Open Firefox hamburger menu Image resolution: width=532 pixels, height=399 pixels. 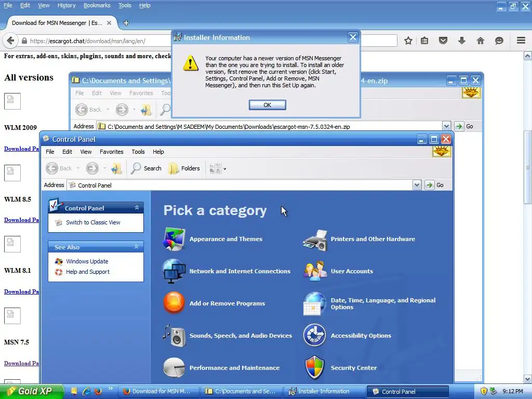[521, 41]
